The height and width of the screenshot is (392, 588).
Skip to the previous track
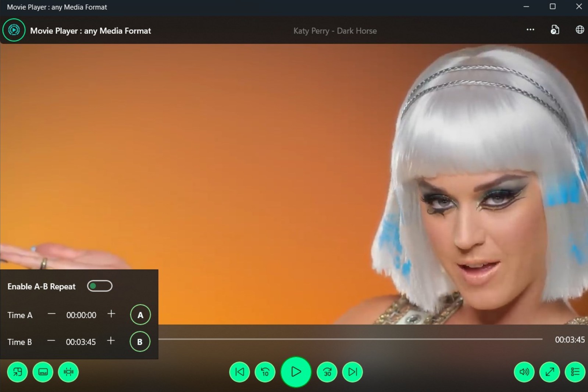click(239, 372)
